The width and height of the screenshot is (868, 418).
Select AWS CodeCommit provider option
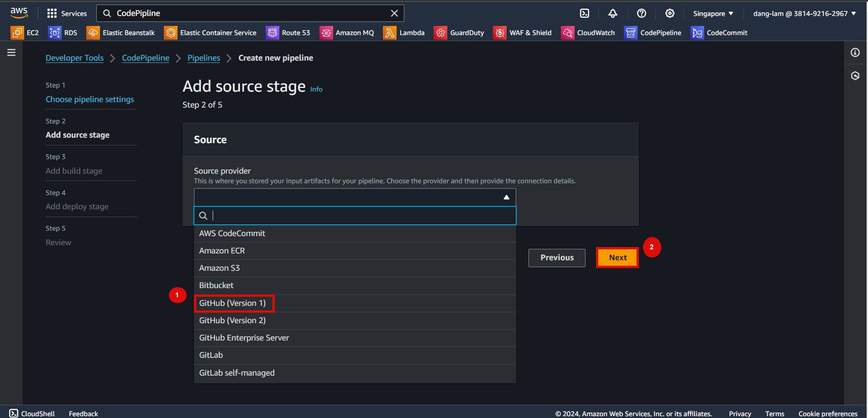tap(355, 233)
